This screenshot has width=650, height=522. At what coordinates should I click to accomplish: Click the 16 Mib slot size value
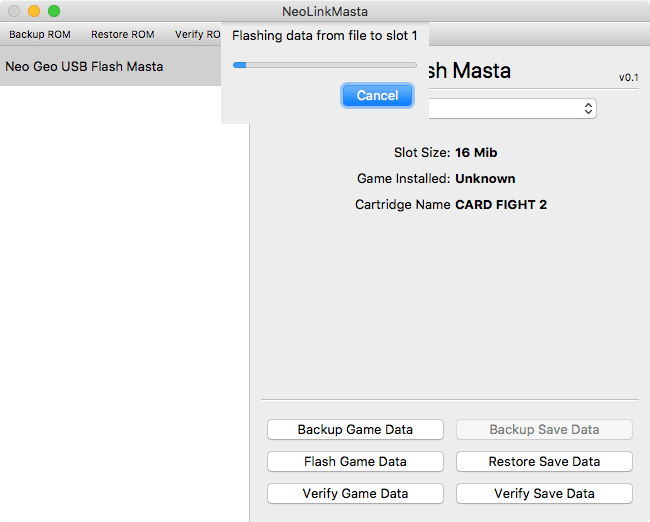click(476, 153)
